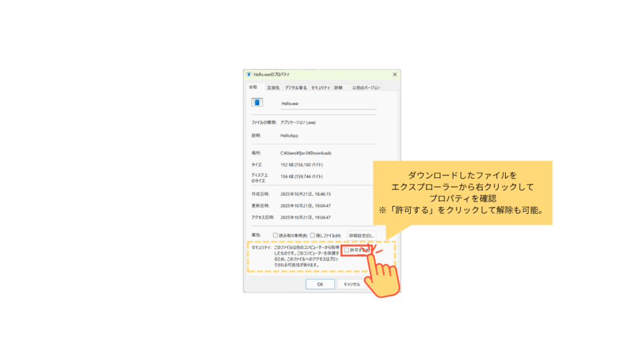The width and height of the screenshot is (644, 362).
Task: Click the file location path C:\Users Downloads
Action: click(x=306, y=153)
